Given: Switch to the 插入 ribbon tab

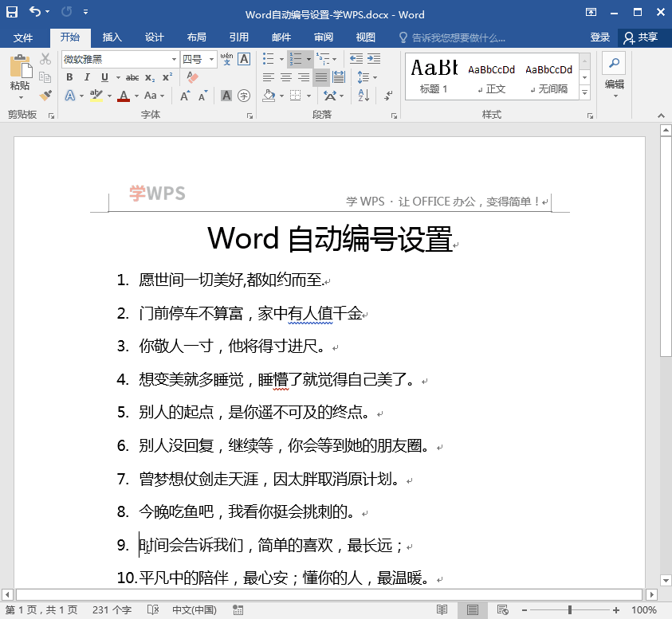Looking at the screenshot, I should (112, 37).
